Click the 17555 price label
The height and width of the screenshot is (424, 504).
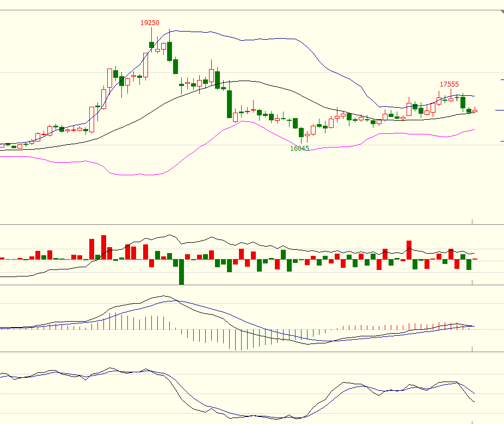point(449,84)
